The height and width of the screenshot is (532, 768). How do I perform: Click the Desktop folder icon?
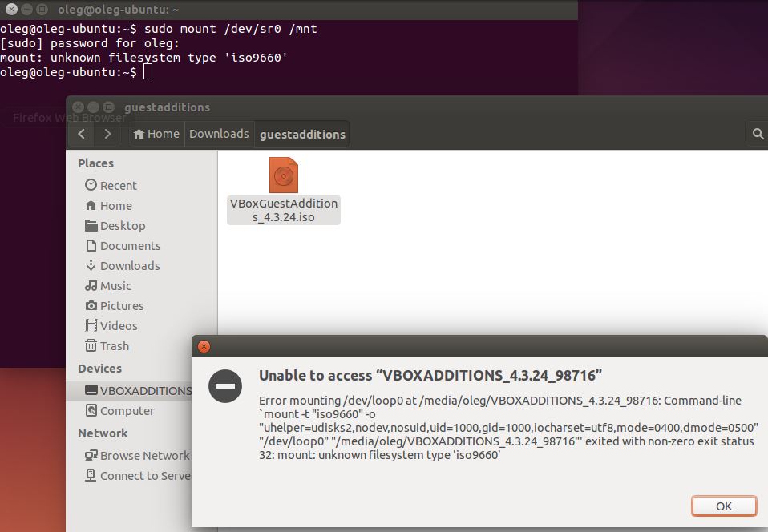(x=91, y=226)
